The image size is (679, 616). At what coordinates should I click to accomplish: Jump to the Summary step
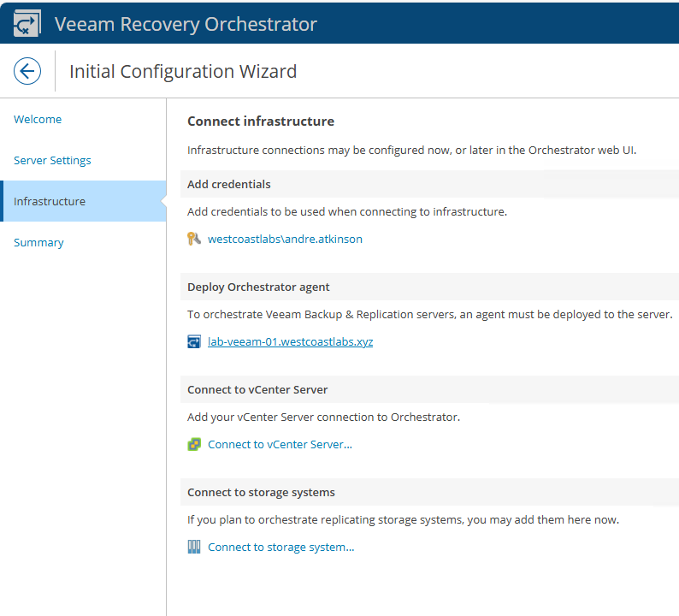tap(38, 243)
